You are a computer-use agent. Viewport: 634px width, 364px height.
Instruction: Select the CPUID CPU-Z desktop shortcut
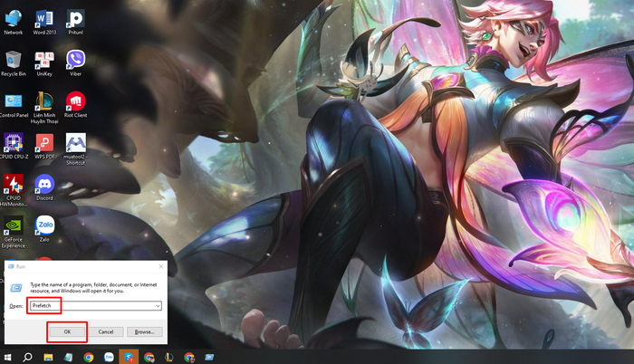[x=14, y=147]
